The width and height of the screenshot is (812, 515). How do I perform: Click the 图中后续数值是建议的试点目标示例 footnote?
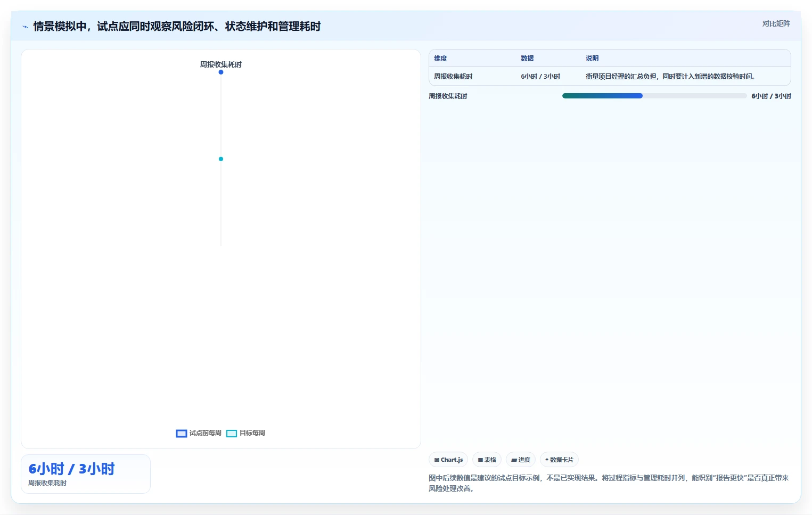[x=609, y=483]
